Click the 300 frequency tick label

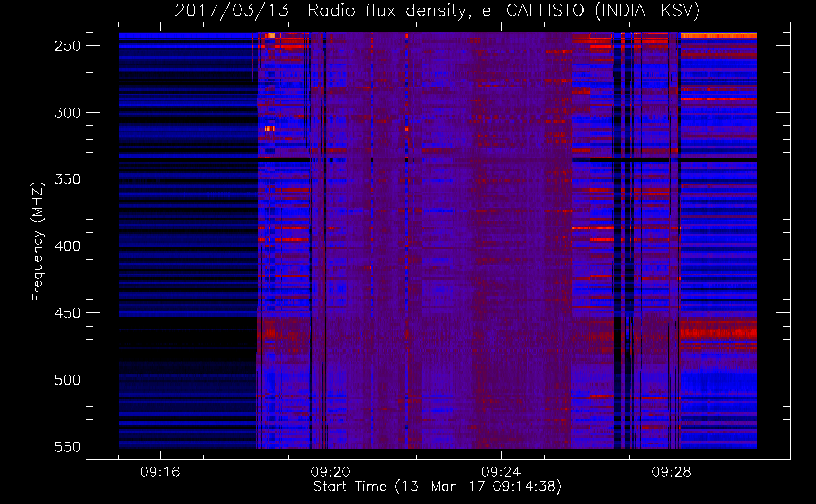pyautogui.click(x=68, y=113)
